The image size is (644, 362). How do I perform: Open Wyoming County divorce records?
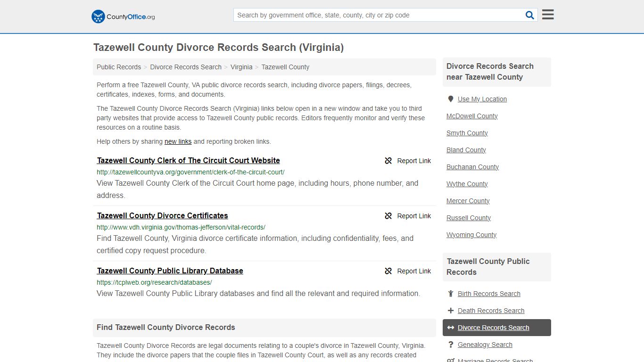[471, 235]
